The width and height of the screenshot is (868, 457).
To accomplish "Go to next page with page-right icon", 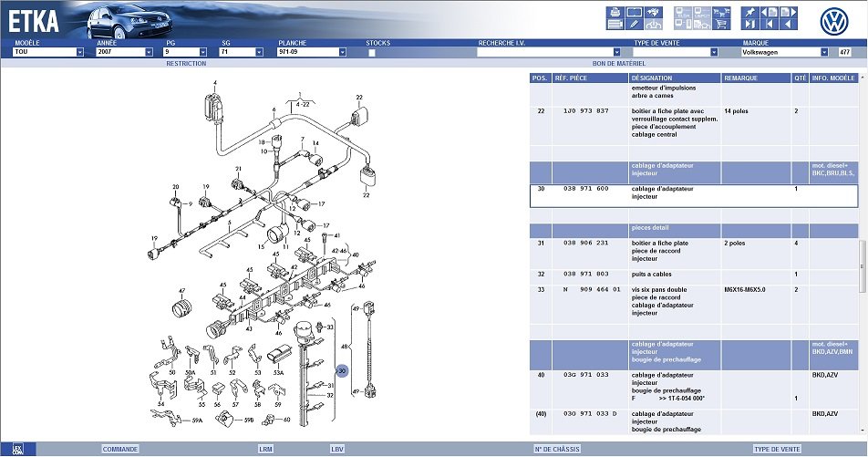I will click(x=789, y=12).
